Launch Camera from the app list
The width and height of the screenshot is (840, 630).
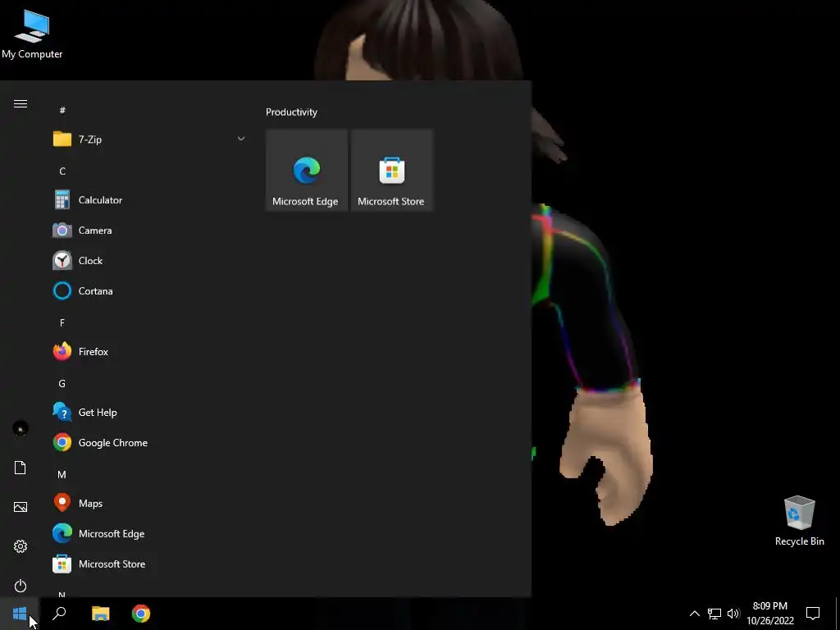pos(149,231)
